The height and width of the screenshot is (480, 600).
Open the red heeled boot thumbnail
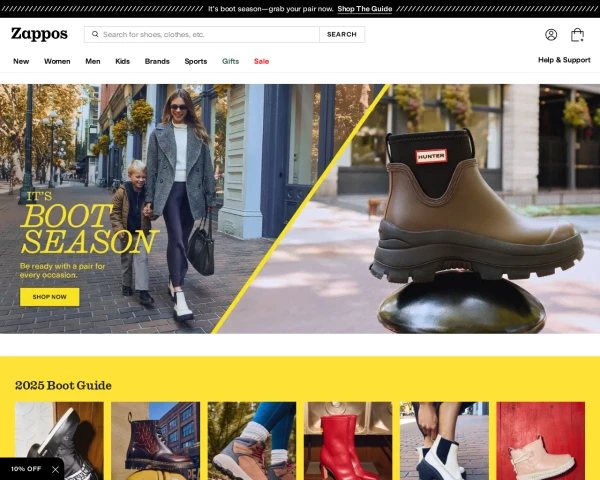point(348,441)
